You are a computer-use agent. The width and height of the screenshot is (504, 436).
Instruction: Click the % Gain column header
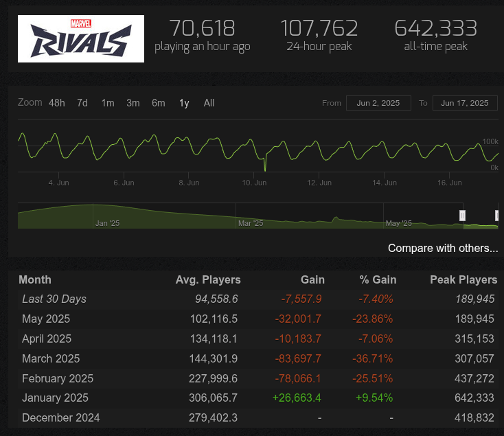point(378,280)
